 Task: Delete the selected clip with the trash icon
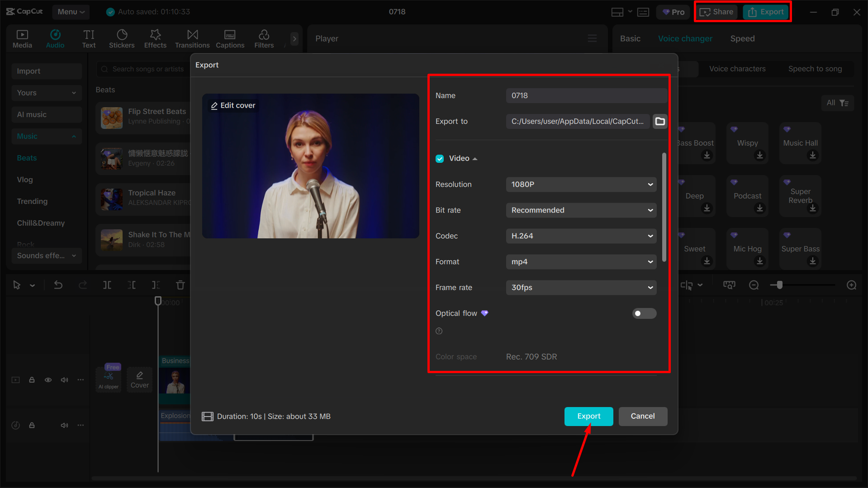180,285
